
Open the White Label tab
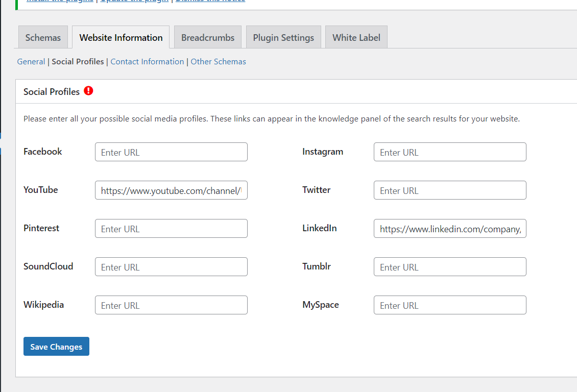pos(356,37)
